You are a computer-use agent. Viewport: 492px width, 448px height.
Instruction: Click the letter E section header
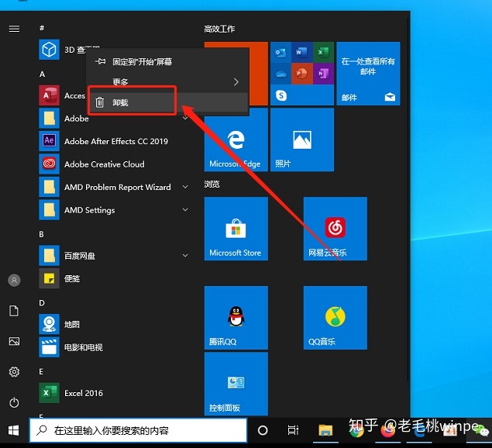41,372
